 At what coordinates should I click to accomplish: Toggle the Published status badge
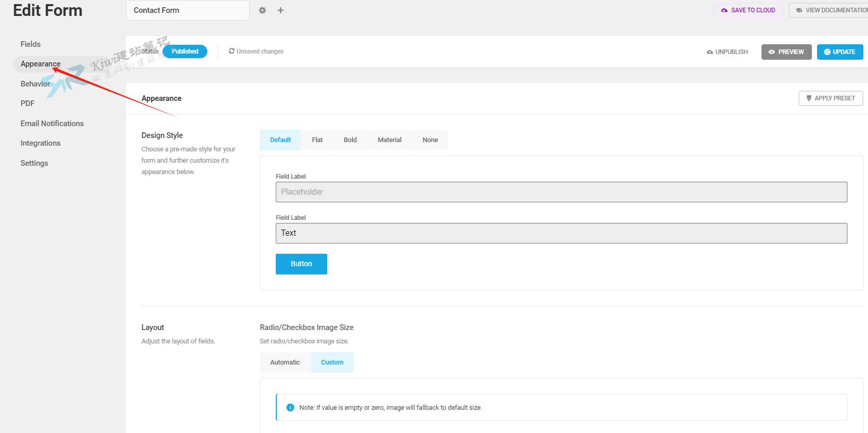click(185, 51)
